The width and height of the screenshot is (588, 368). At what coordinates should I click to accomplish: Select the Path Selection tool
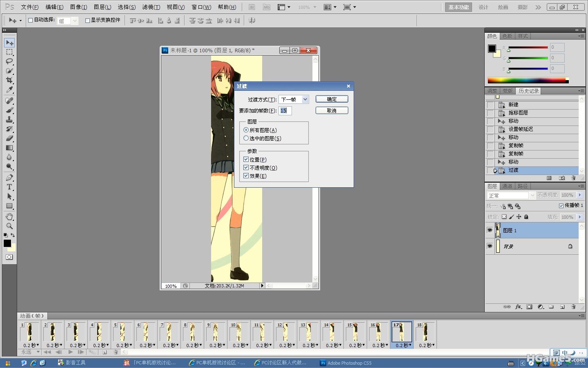point(9,196)
